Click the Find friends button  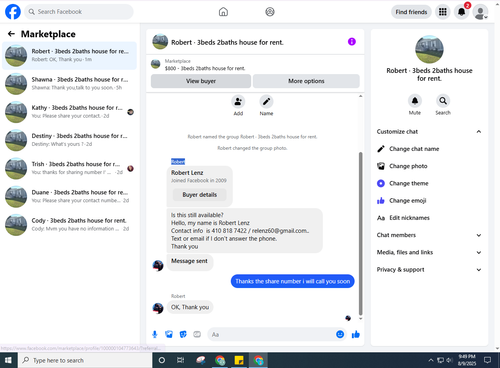pos(411,12)
